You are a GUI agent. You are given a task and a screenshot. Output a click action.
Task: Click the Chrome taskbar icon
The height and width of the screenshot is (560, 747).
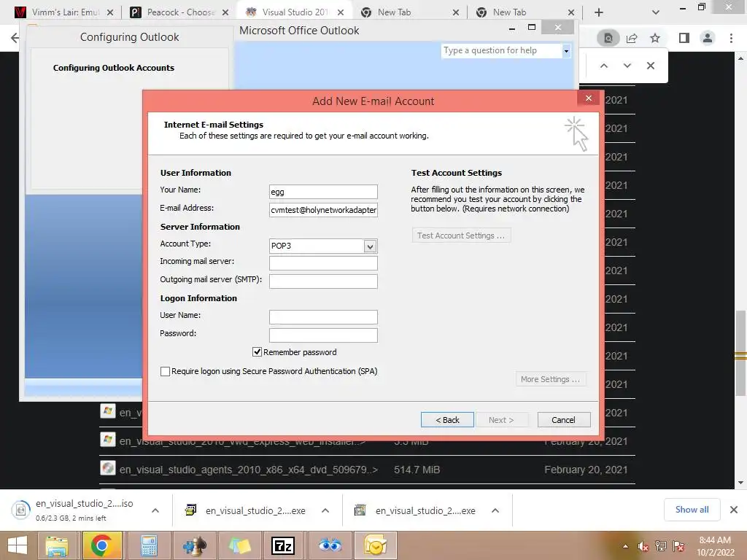pyautogui.click(x=101, y=545)
